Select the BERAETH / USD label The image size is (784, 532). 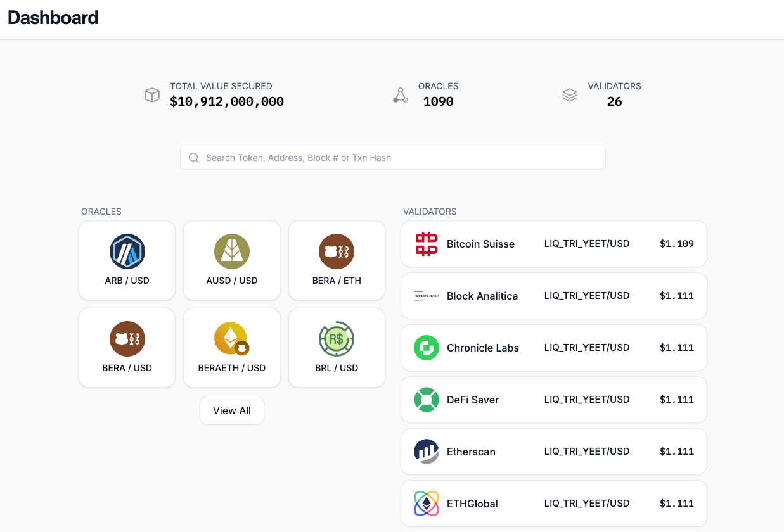coord(232,368)
